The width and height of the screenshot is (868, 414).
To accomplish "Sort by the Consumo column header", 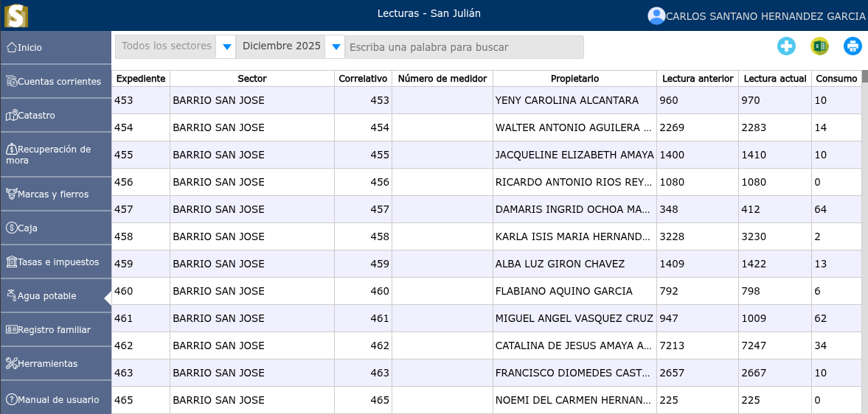I will tap(836, 78).
